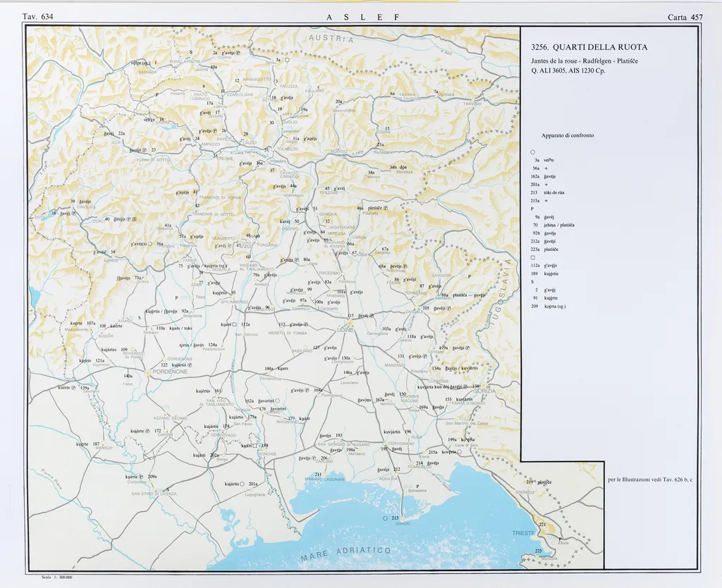Screen dimensions: 722x588
Task: Click the Tolmezzo town label
Action: coord(288,149)
